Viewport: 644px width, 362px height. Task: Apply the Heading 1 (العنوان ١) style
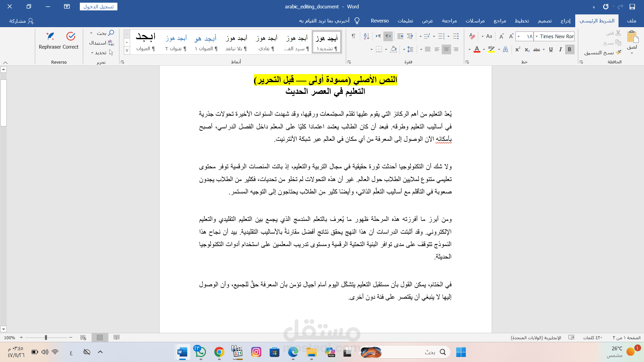tap(206, 42)
